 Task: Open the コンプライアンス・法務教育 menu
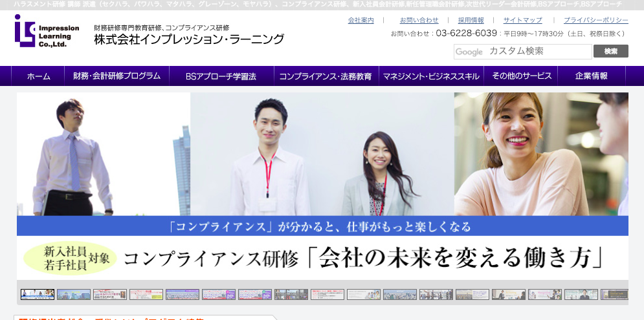pos(326,76)
